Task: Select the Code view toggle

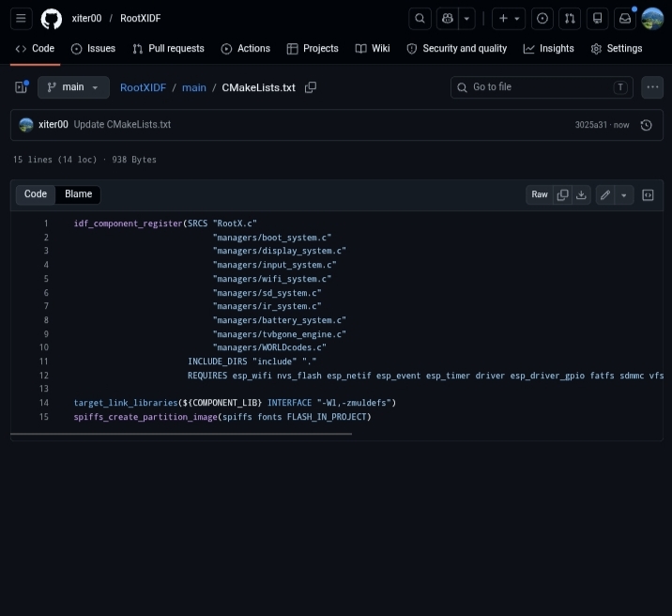Action: point(36,194)
